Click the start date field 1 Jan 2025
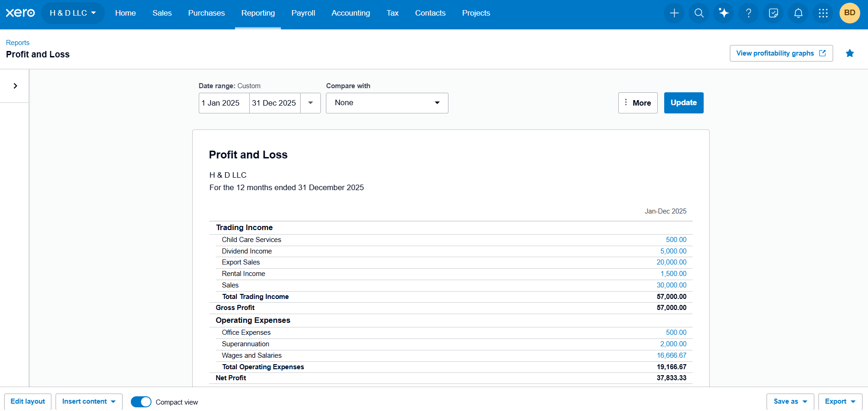868x411 pixels. 224,103
